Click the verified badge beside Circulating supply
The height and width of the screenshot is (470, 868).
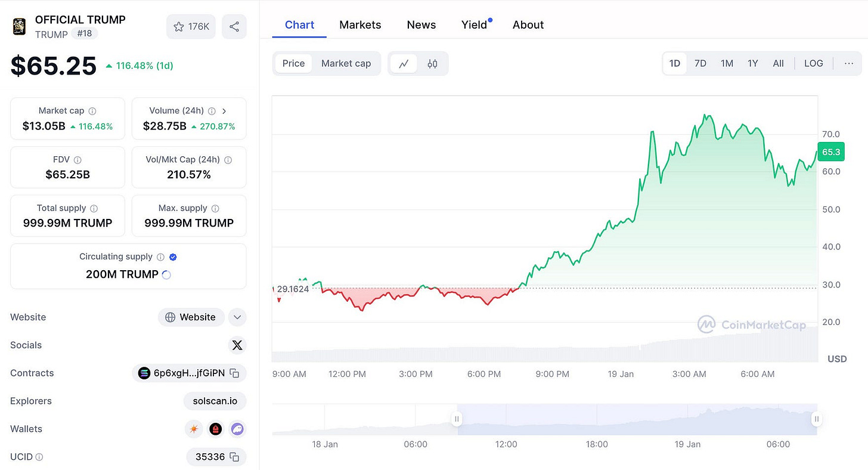pos(173,257)
